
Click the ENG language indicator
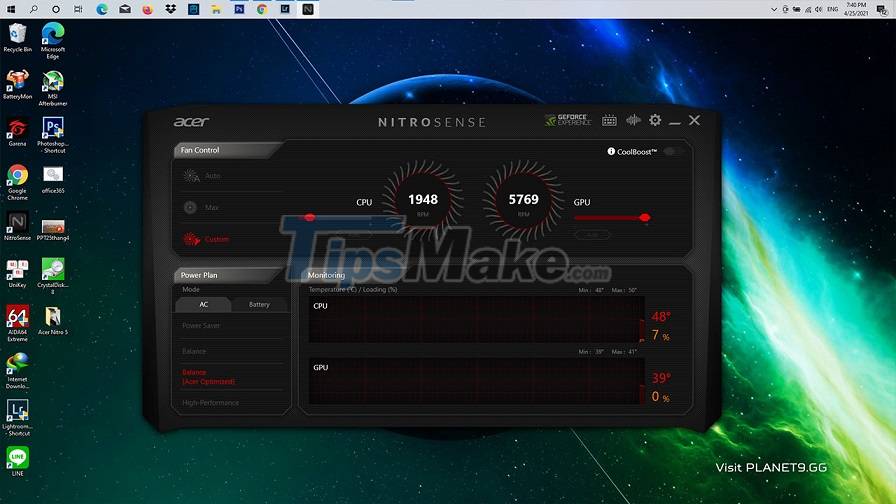(x=833, y=9)
